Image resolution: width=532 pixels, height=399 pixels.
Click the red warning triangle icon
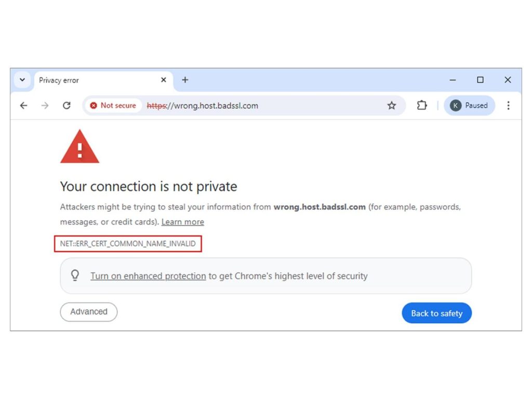click(x=79, y=146)
